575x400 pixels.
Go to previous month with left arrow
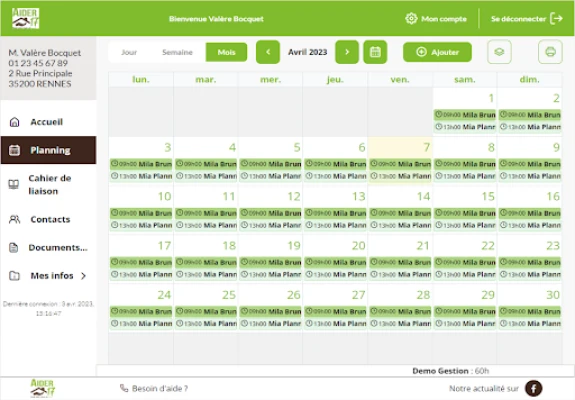pyautogui.click(x=268, y=52)
